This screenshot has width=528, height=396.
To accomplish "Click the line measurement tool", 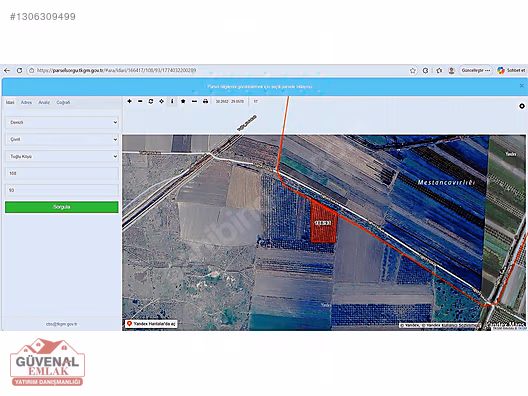I will tap(194, 101).
